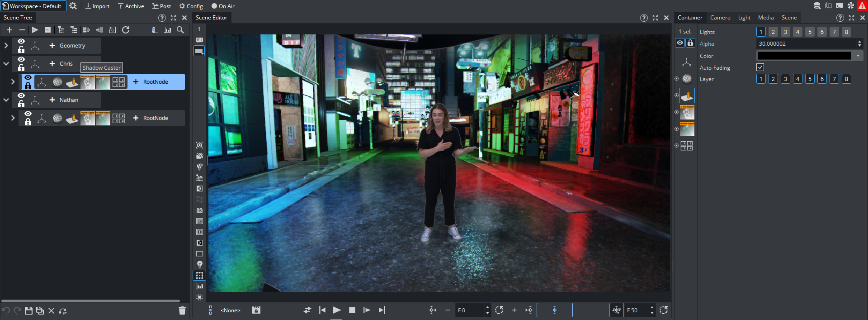The image size is (868, 320).
Task: Uncheck the Auto-Fading checkbox
Action: pos(760,67)
